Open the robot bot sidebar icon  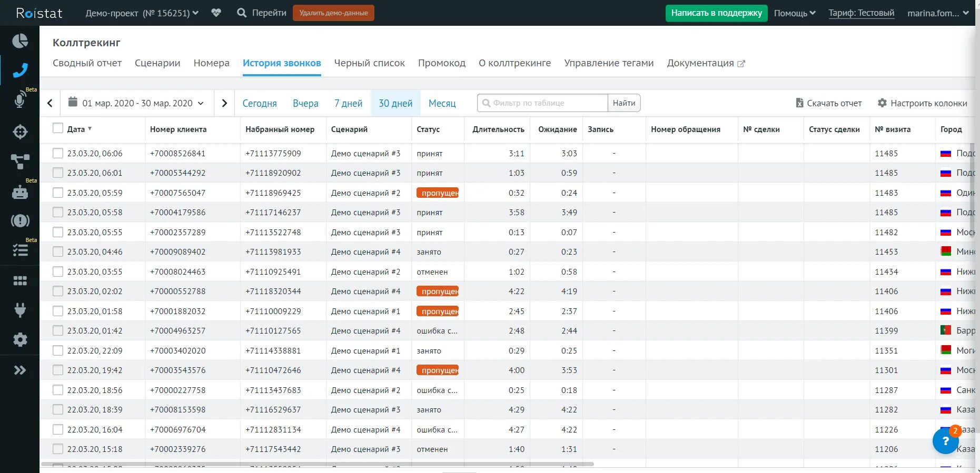20,192
